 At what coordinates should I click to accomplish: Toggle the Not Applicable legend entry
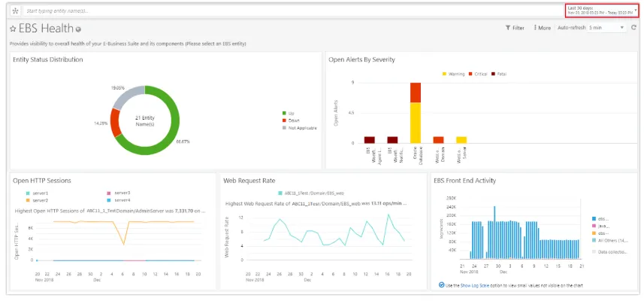[299, 128]
